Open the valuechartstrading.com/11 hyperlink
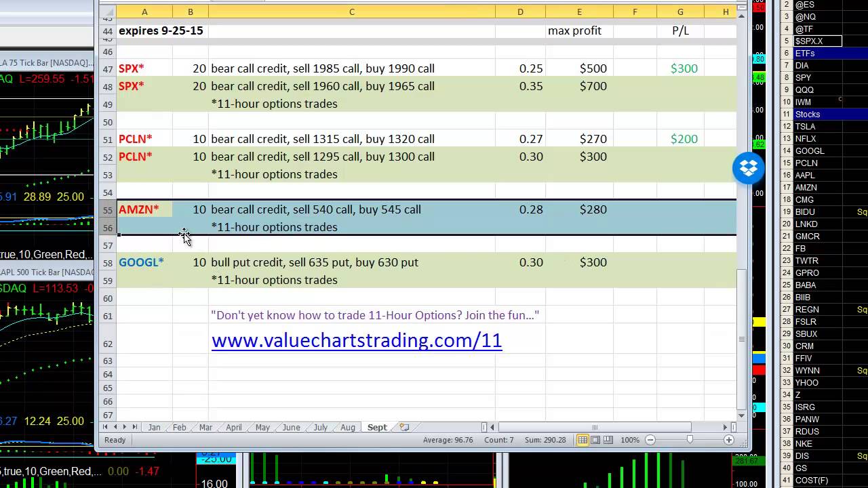 [x=357, y=340]
